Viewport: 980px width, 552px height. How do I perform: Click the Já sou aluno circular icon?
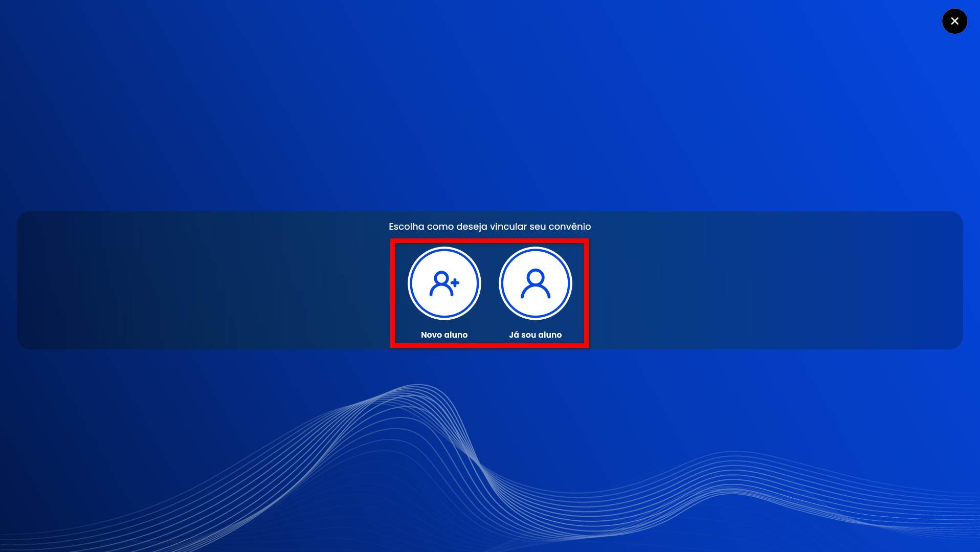pyautogui.click(x=535, y=283)
